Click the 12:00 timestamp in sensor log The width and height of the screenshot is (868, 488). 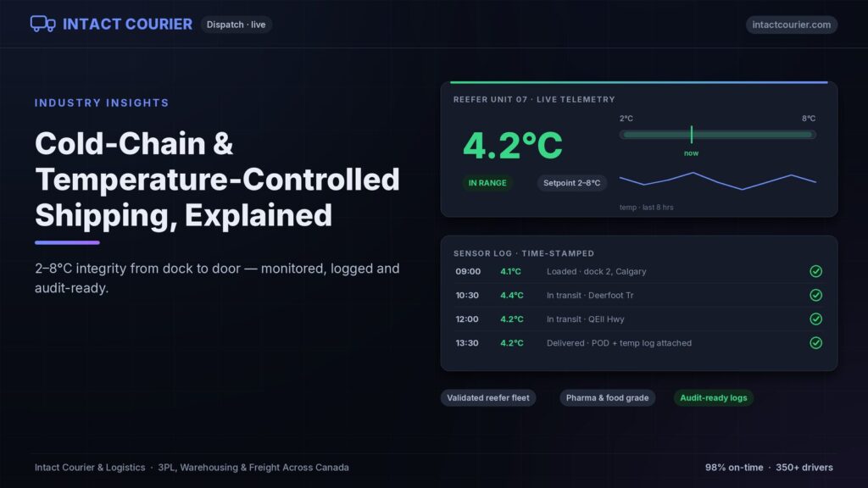[467, 319]
